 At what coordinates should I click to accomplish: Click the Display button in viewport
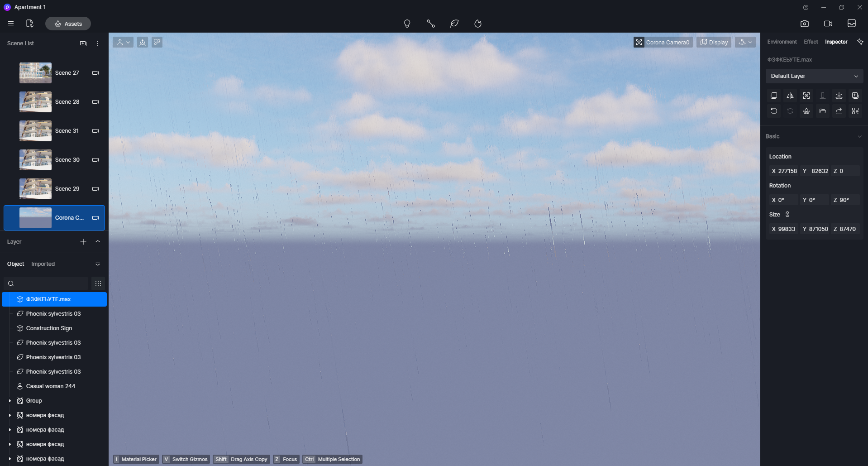click(714, 42)
